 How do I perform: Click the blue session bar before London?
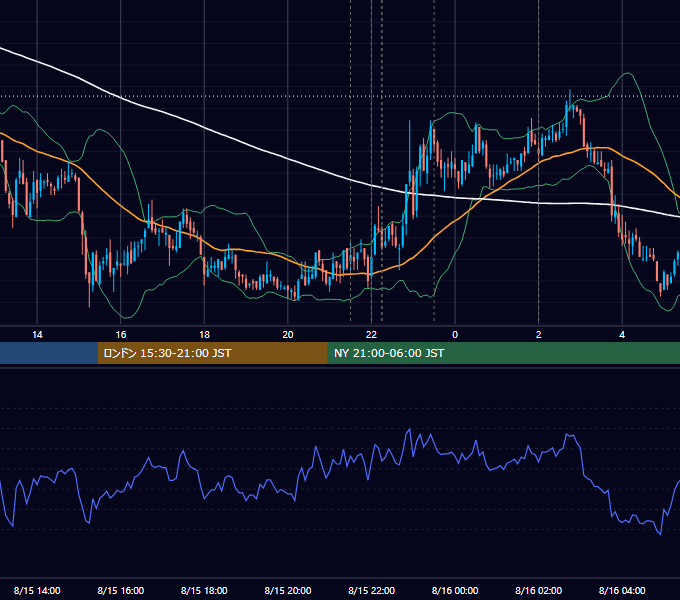coord(49,353)
